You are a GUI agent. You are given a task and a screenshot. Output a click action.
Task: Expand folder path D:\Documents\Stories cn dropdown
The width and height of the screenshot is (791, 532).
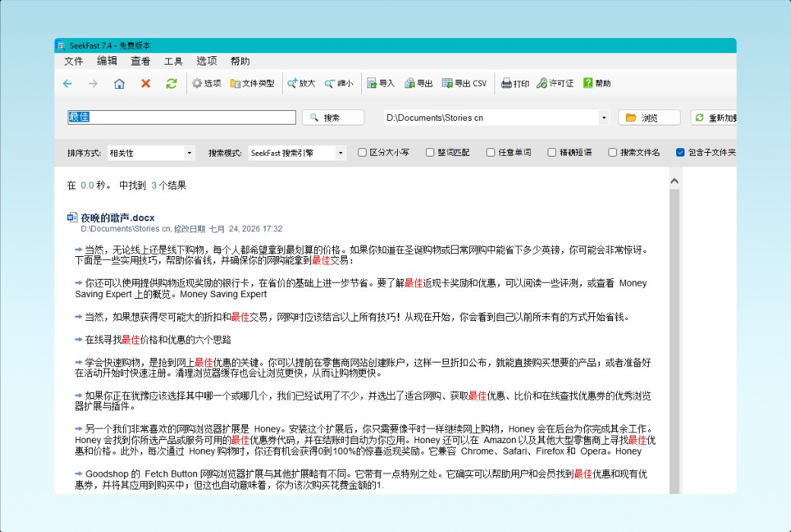pyautogui.click(x=603, y=118)
